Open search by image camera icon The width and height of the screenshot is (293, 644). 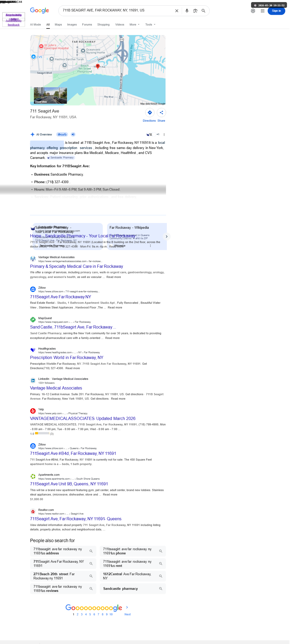195,11
